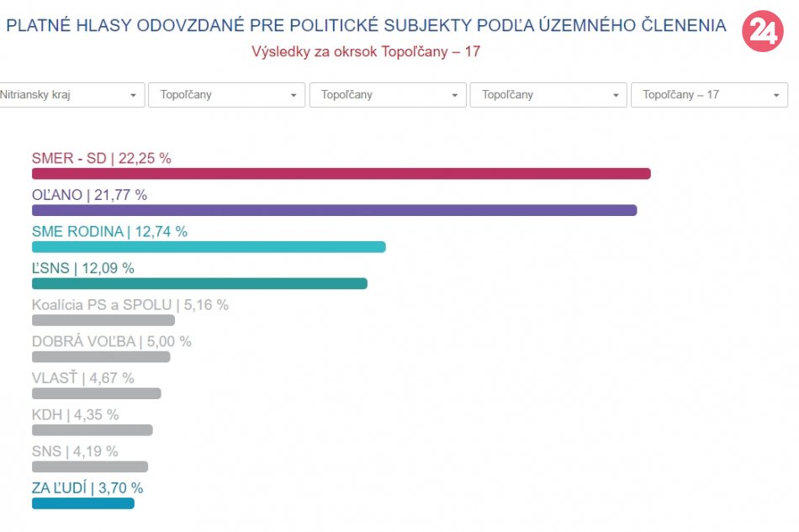
Task: Open the Topoľčany – 17 precinct dropdown
Action: 709,95
